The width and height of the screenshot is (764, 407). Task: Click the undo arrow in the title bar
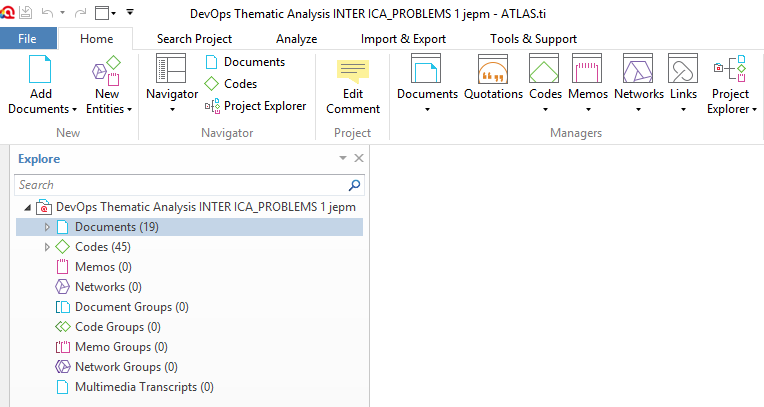[x=47, y=13]
